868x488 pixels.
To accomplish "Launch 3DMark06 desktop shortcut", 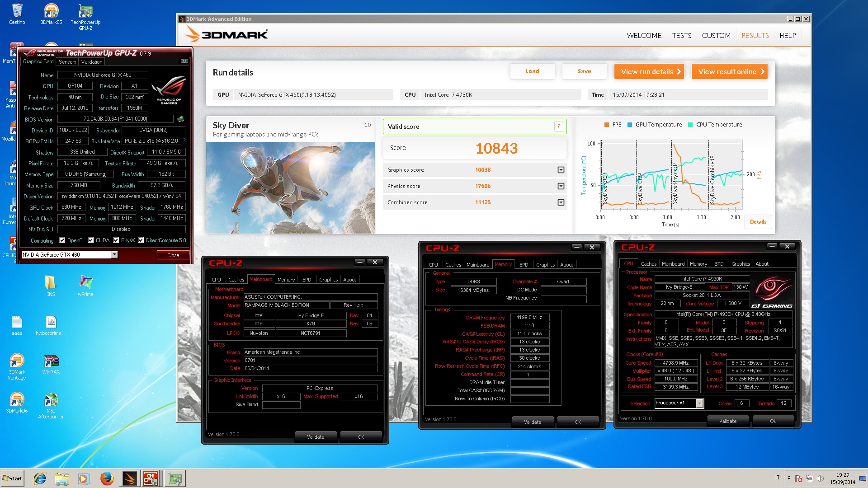I will (x=17, y=403).
